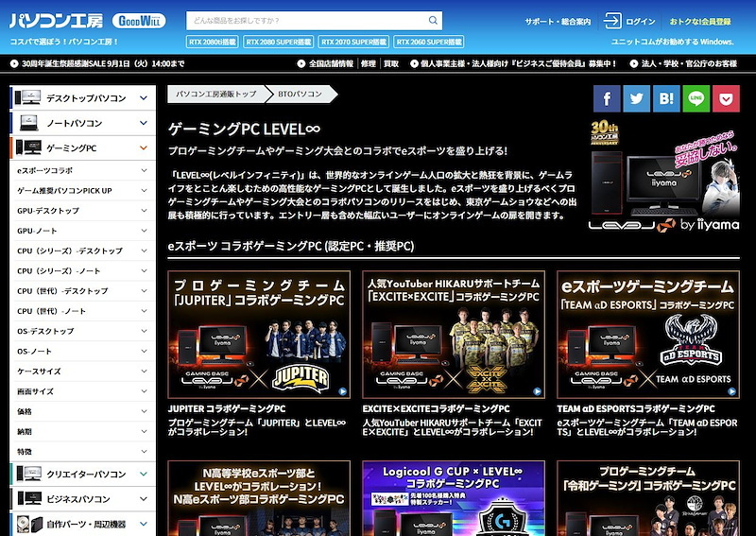
Task: Bookmark with Hatena B! icon
Action: tap(666, 98)
